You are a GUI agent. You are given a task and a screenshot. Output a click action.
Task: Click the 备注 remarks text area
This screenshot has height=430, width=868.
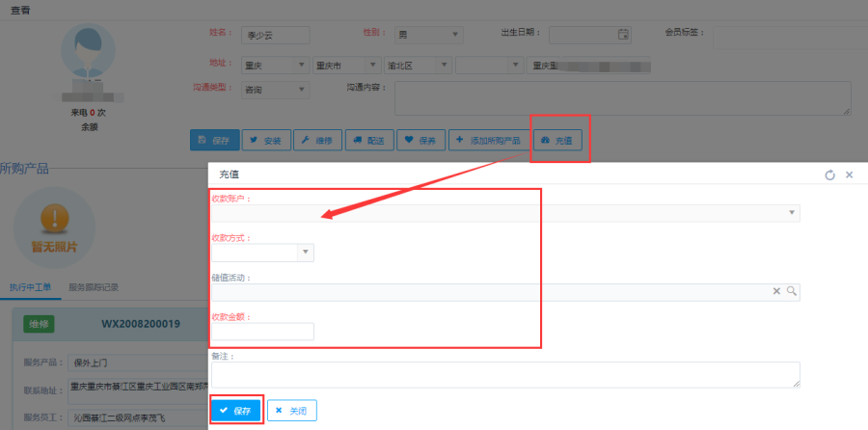(504, 374)
